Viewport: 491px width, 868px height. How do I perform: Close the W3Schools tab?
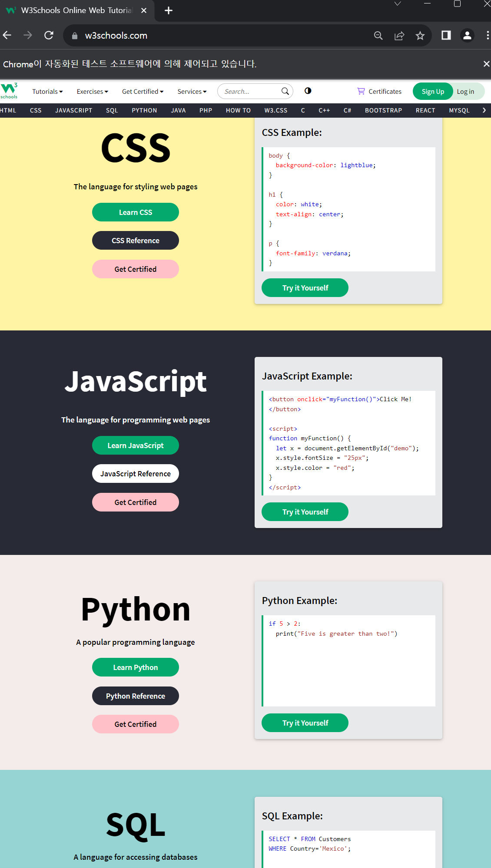click(144, 10)
